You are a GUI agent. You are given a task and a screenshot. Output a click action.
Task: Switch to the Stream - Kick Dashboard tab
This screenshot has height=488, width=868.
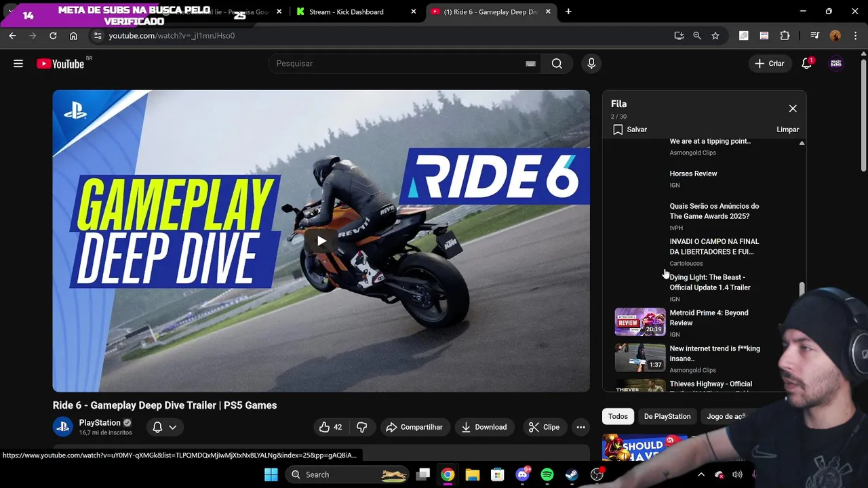point(347,12)
